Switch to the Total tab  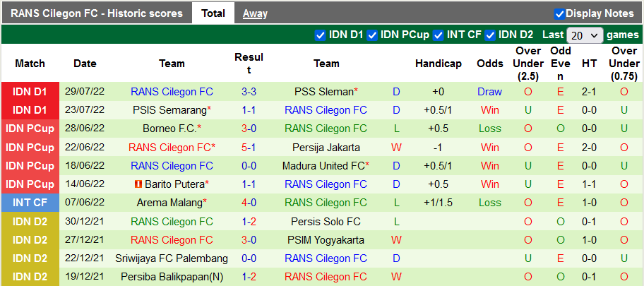point(213,13)
